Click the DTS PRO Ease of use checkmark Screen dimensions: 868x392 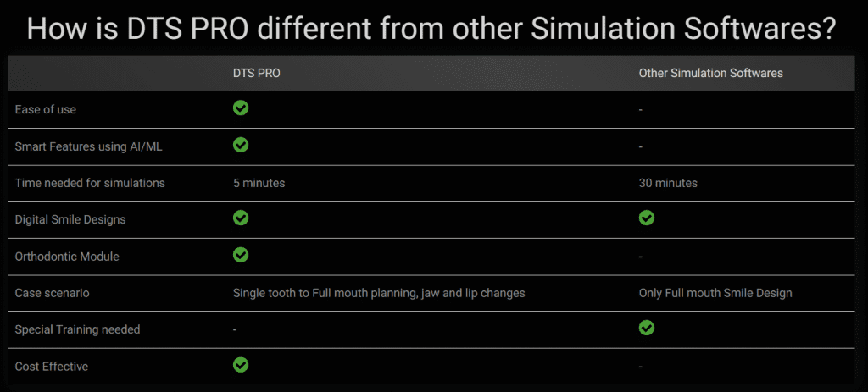(241, 108)
